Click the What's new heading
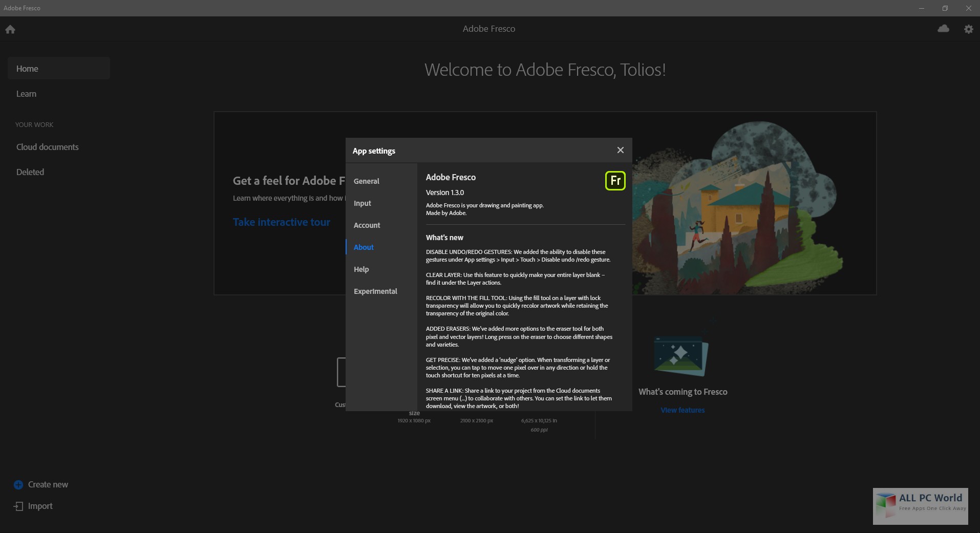Screen dimensions: 980x533 click(x=444, y=238)
